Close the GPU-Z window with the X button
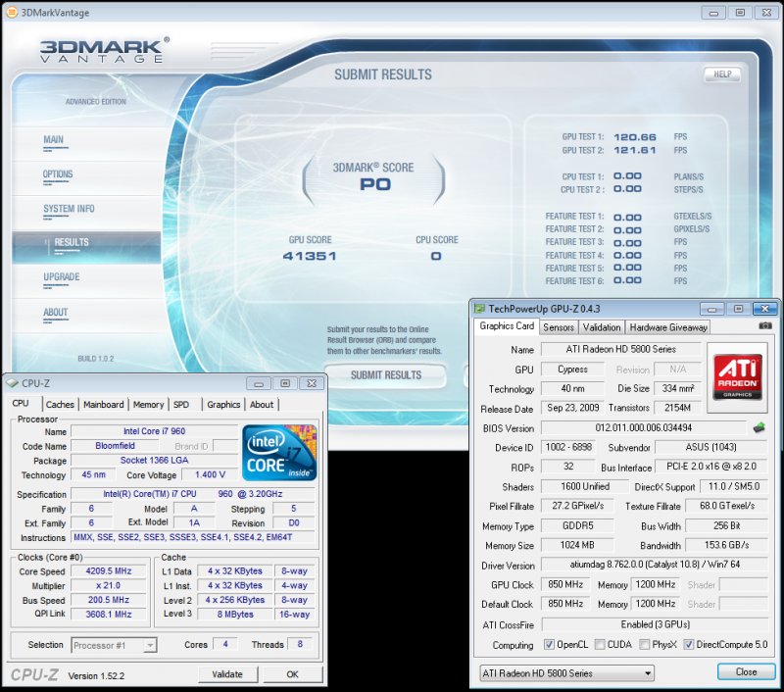 [x=765, y=309]
